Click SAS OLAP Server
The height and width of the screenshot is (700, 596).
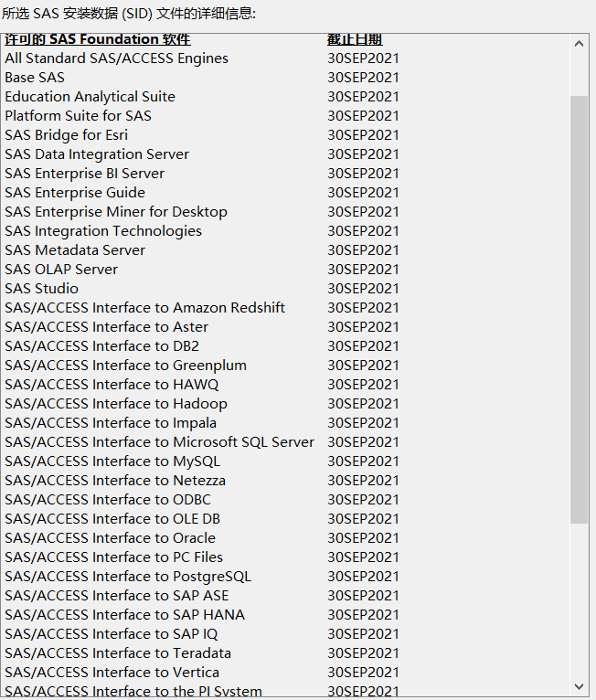(x=61, y=270)
